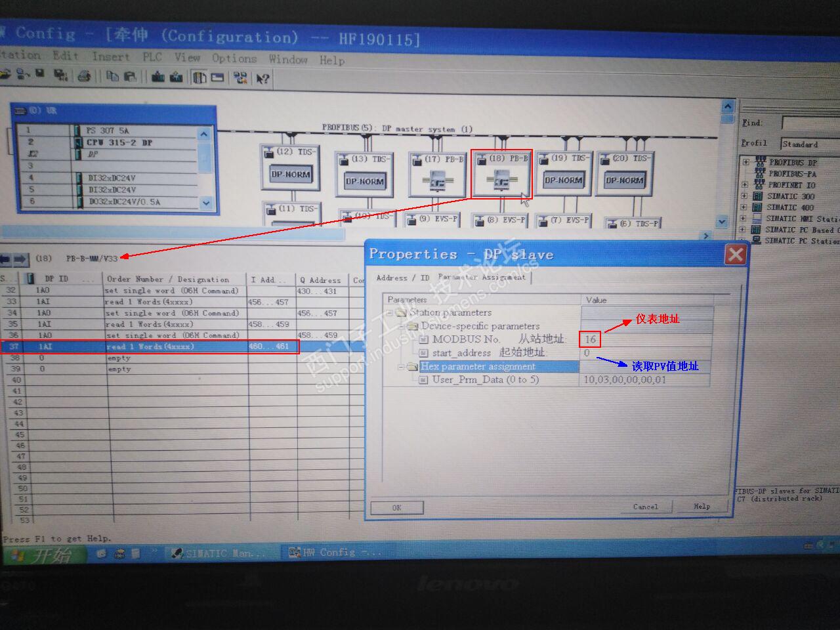Select the (13) TDS DP-NORM slave icon

click(364, 173)
